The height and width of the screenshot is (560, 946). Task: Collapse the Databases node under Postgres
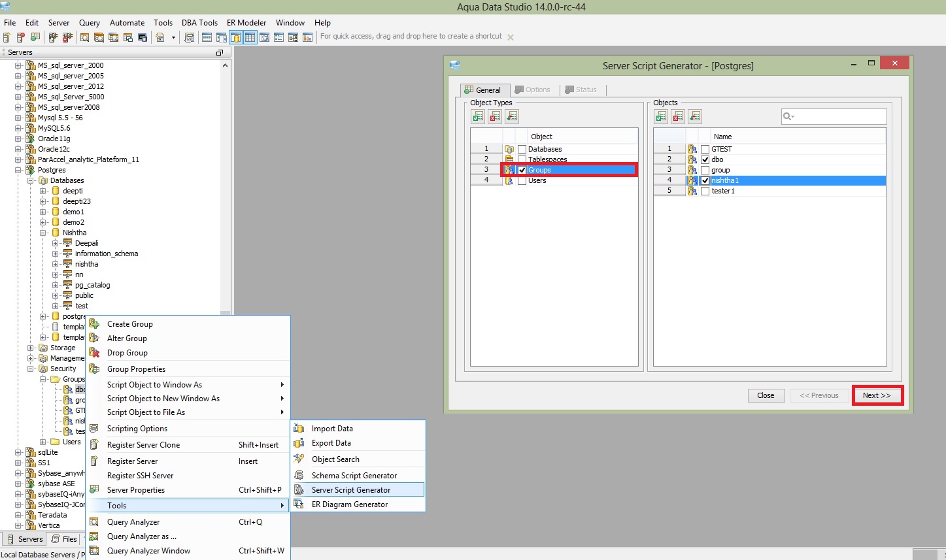pos(31,180)
